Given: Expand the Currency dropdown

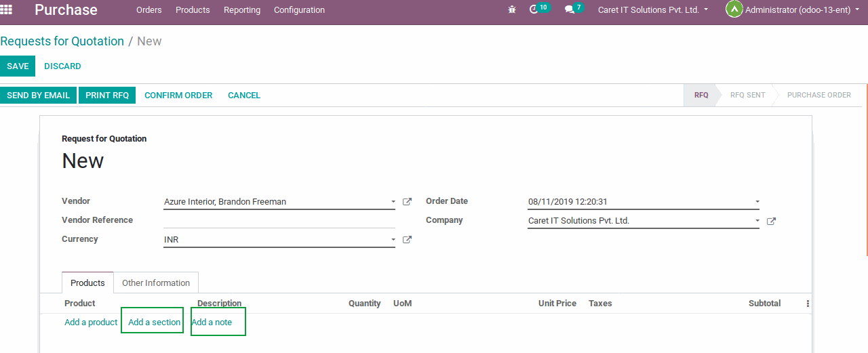Looking at the screenshot, I should 393,240.
